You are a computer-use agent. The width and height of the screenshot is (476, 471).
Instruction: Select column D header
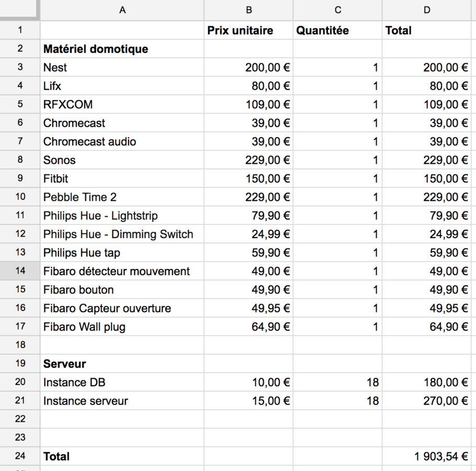point(426,10)
